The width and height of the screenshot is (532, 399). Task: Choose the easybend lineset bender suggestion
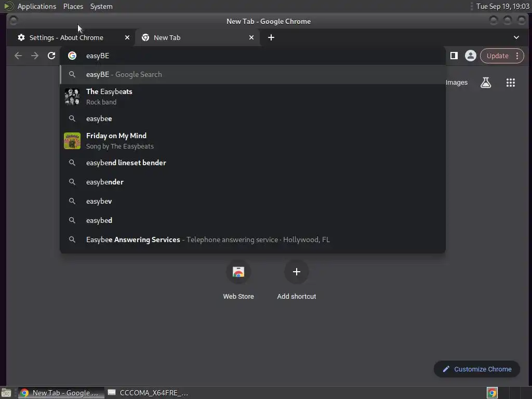point(252,163)
